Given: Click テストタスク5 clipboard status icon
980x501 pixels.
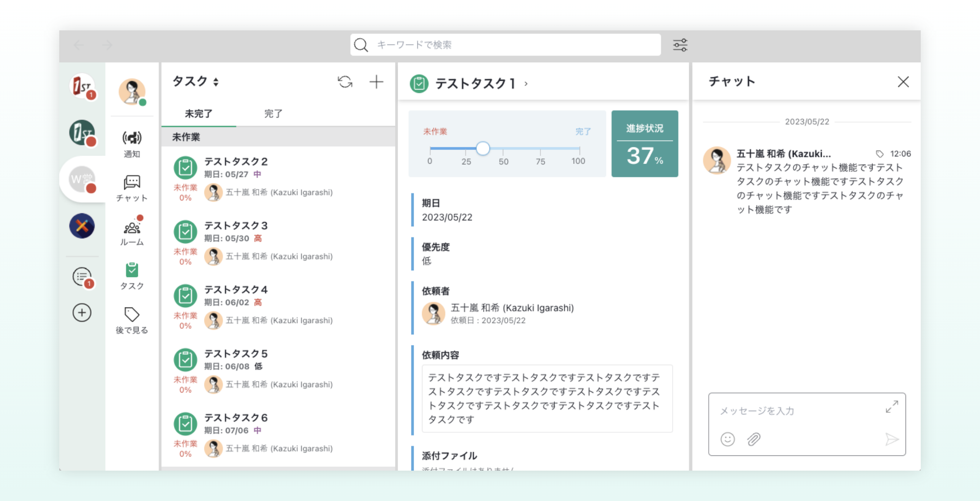Looking at the screenshot, I should click(185, 359).
